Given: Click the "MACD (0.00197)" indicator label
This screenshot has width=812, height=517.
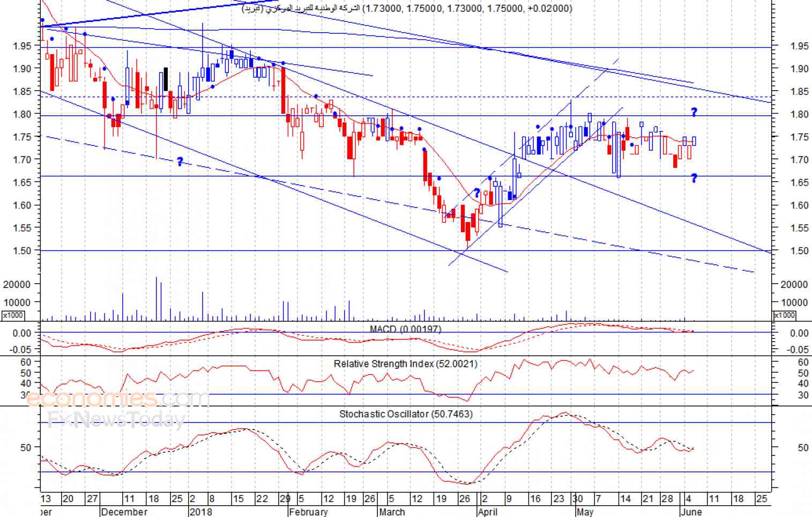Looking at the screenshot, I should (x=406, y=329).
